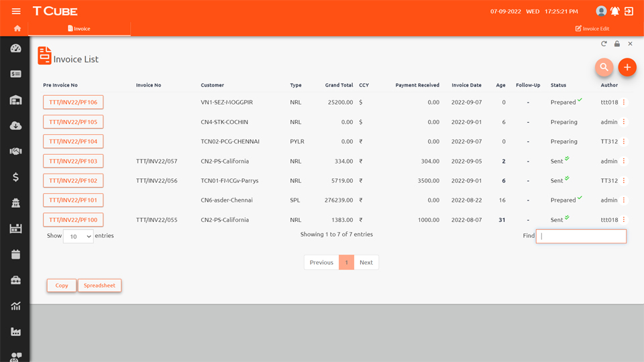Open the calendar icon in sidebar
The image size is (644, 362).
15,255
